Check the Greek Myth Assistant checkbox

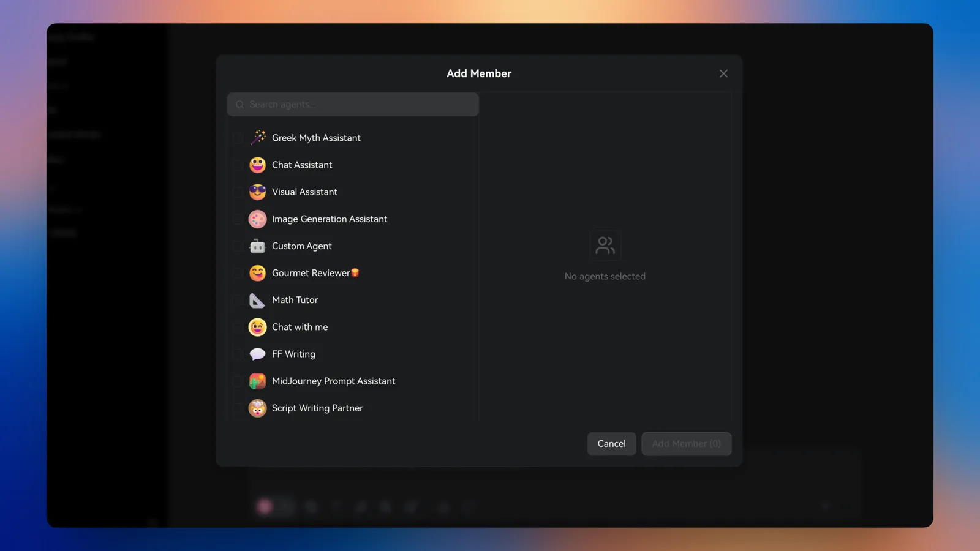238,138
